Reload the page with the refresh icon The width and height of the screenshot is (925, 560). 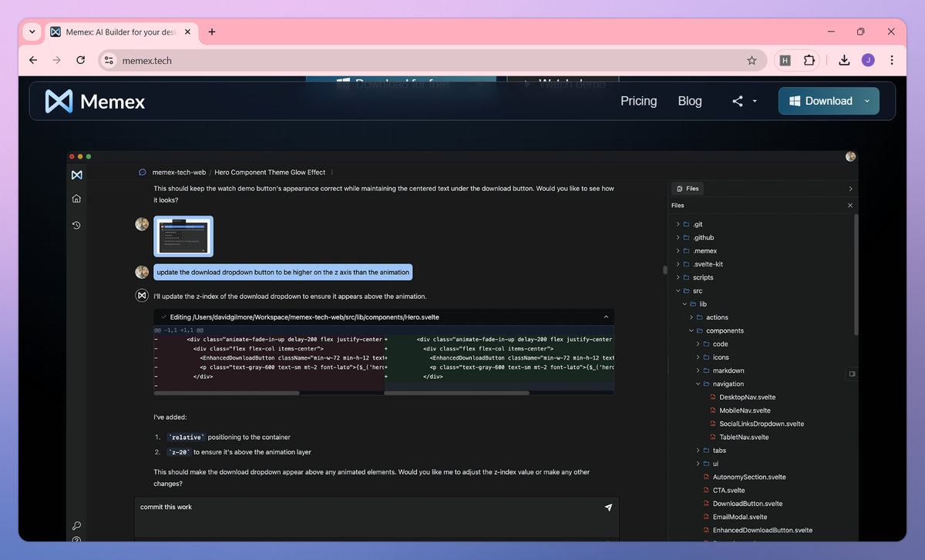click(x=80, y=60)
